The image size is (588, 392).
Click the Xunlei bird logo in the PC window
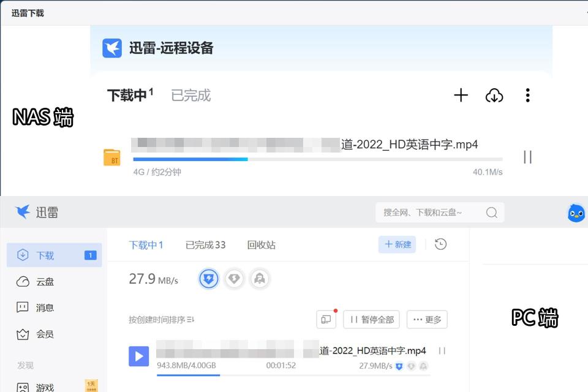click(x=23, y=212)
